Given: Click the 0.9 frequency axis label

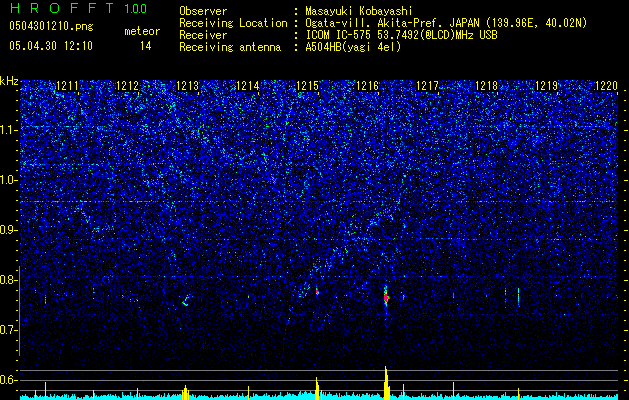Looking at the screenshot, I should click(9, 230).
